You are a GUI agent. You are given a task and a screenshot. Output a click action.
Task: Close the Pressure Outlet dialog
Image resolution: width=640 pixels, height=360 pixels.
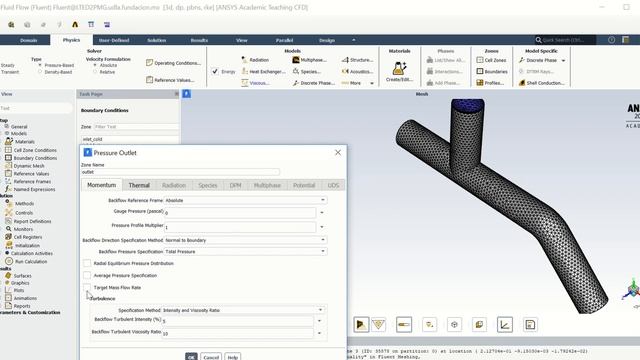point(338,153)
